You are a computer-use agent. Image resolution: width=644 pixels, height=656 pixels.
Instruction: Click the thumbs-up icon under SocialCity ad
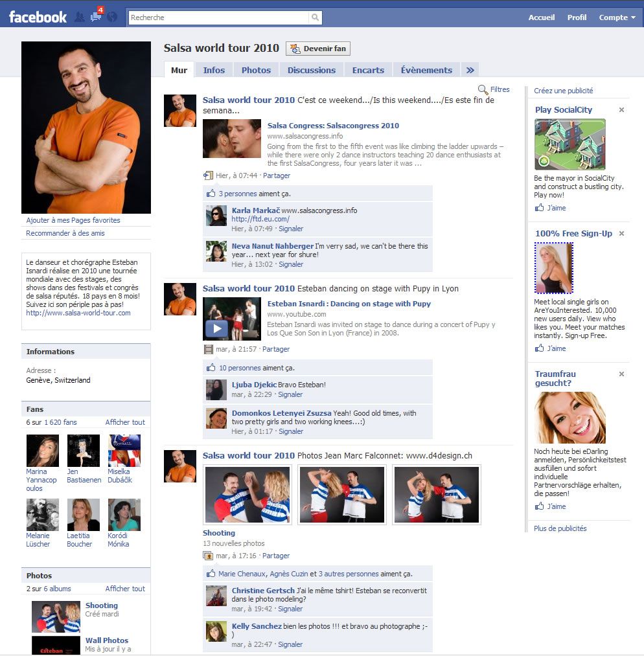(540, 207)
